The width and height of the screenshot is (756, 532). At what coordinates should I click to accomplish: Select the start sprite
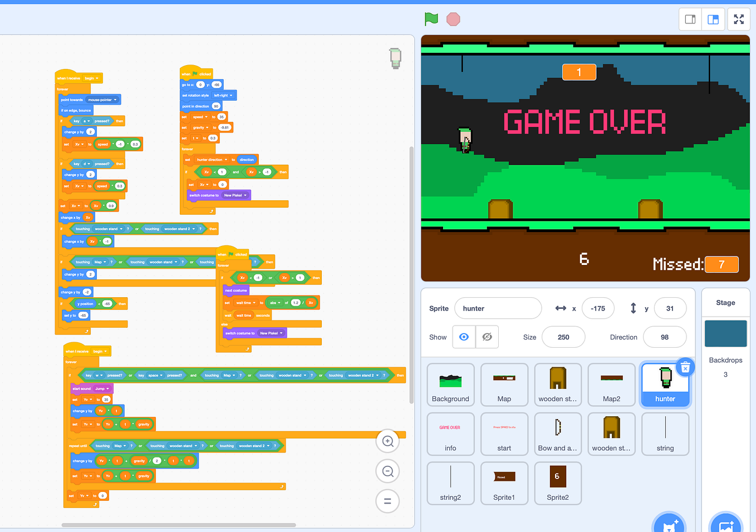pyautogui.click(x=504, y=434)
